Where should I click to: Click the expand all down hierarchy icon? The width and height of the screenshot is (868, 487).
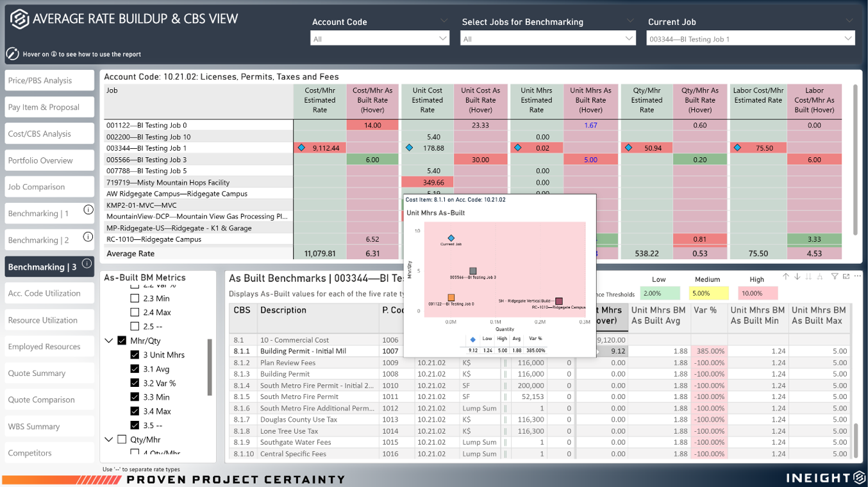tap(820, 277)
